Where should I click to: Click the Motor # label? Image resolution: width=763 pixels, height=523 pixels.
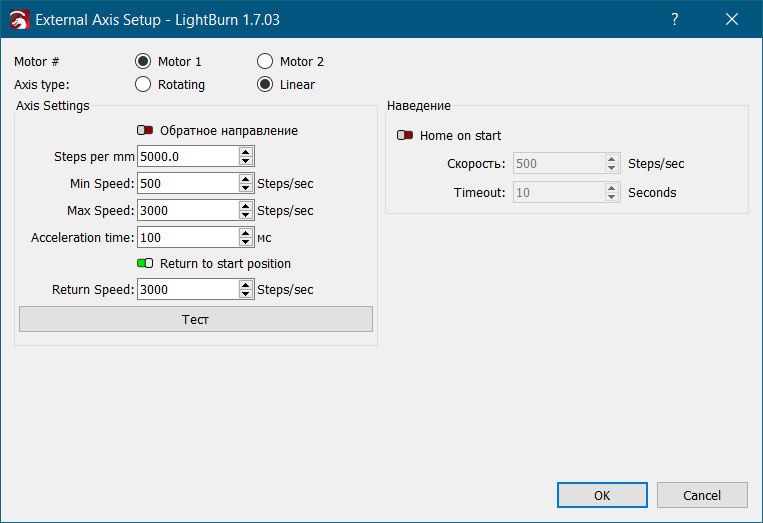pos(36,62)
